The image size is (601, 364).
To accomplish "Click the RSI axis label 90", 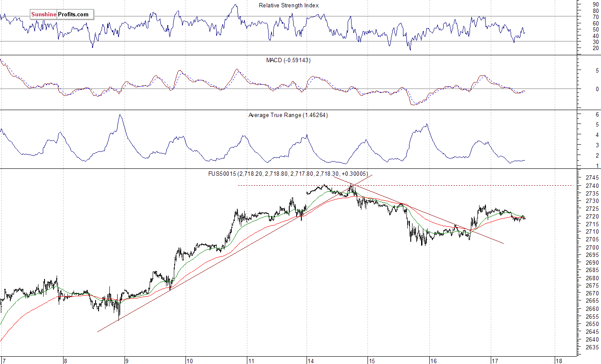I will (595, 4).
